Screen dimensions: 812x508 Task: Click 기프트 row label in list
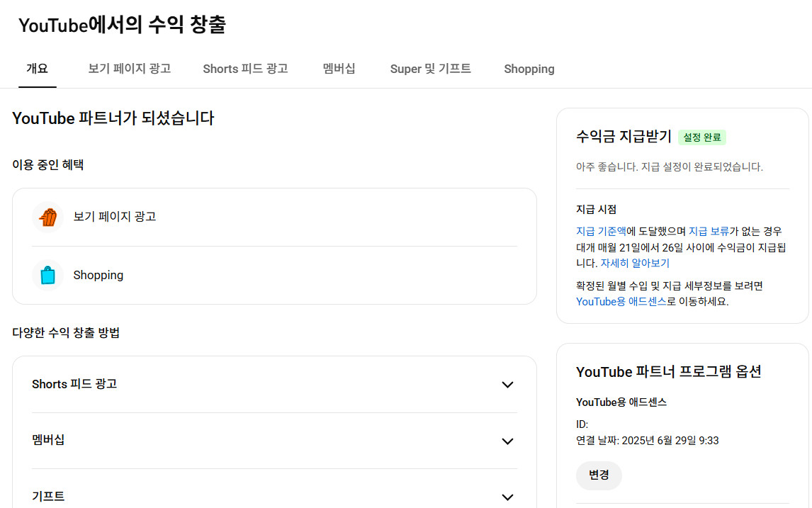point(48,496)
